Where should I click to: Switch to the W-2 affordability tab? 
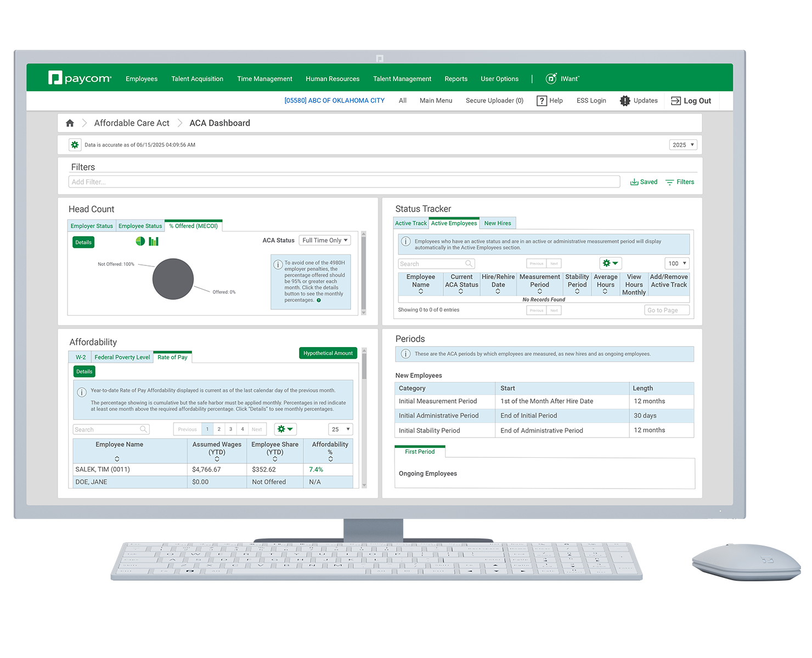[x=81, y=357]
